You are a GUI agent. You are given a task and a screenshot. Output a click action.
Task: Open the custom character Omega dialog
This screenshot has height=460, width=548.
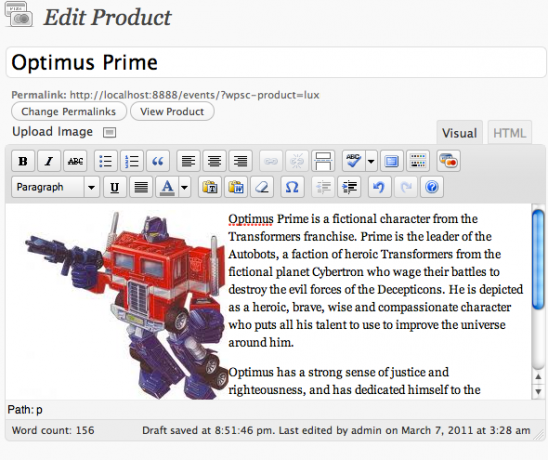(292, 187)
